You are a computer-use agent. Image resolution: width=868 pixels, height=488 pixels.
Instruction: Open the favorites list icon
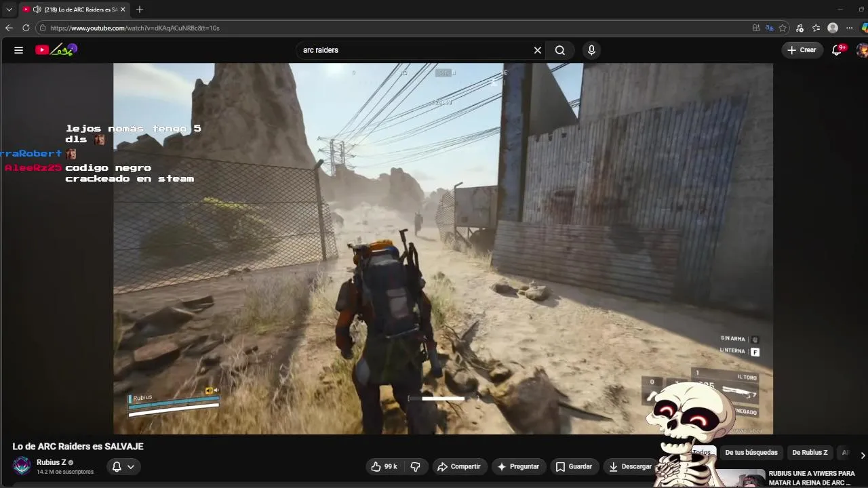click(x=816, y=28)
